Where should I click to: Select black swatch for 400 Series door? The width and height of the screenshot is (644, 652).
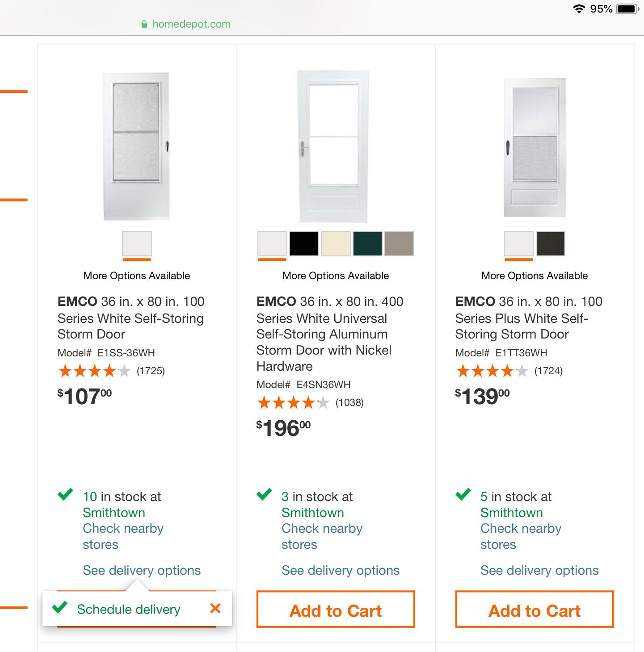pos(304,243)
